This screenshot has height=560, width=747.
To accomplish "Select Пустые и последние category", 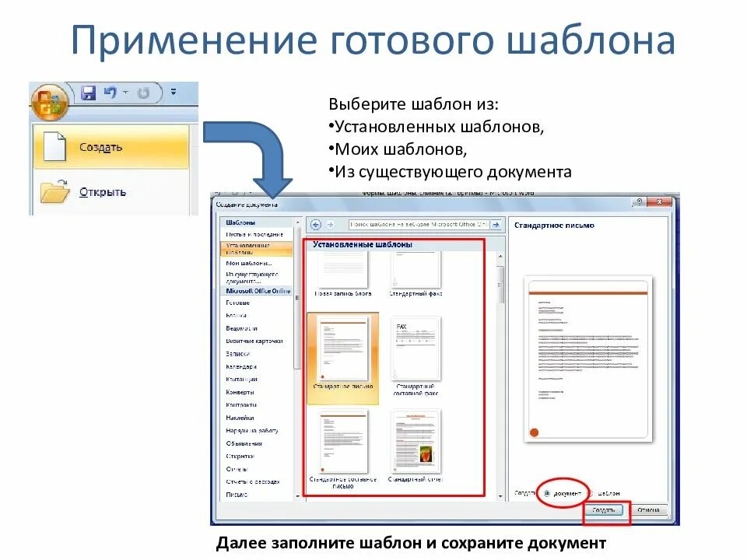I will [254, 234].
